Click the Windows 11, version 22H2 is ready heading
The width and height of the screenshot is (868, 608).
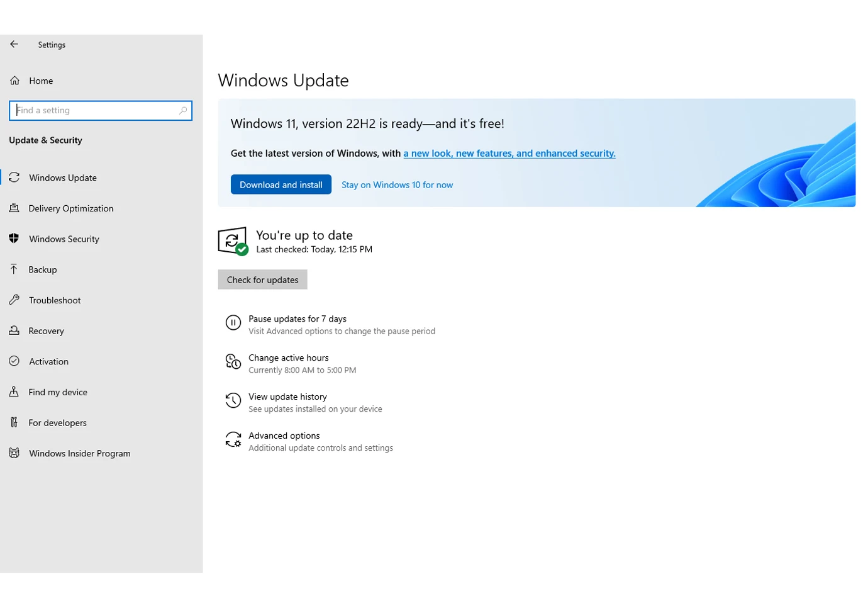click(x=367, y=123)
